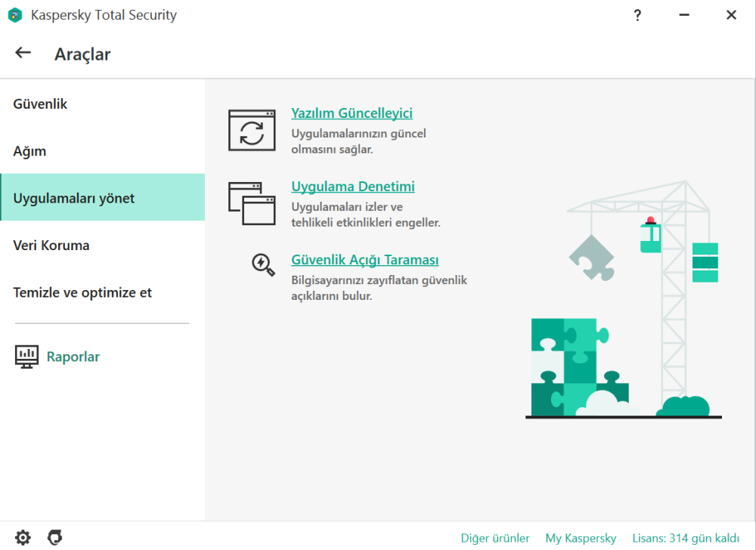This screenshot has width=756, height=550.
Task: Open help with the question mark icon
Action: (637, 15)
